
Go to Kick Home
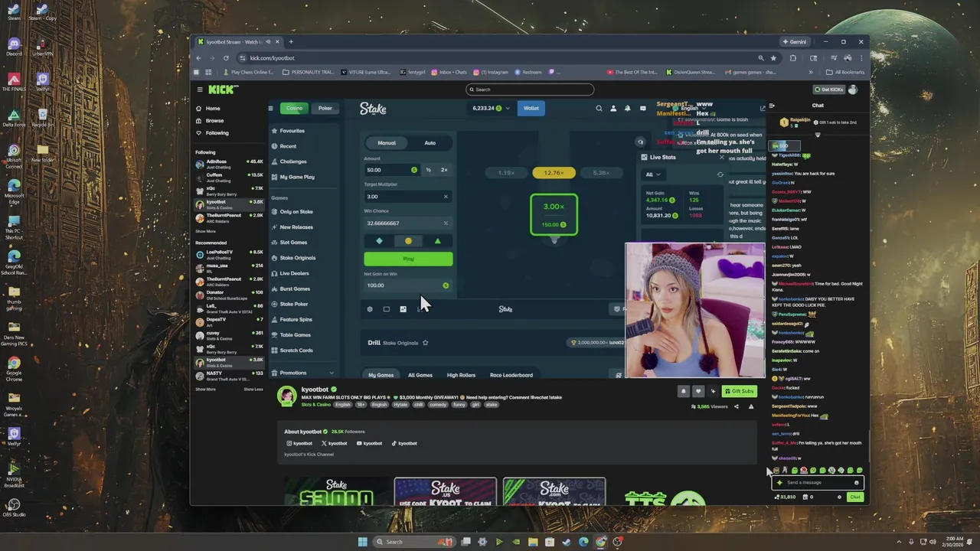(x=213, y=109)
